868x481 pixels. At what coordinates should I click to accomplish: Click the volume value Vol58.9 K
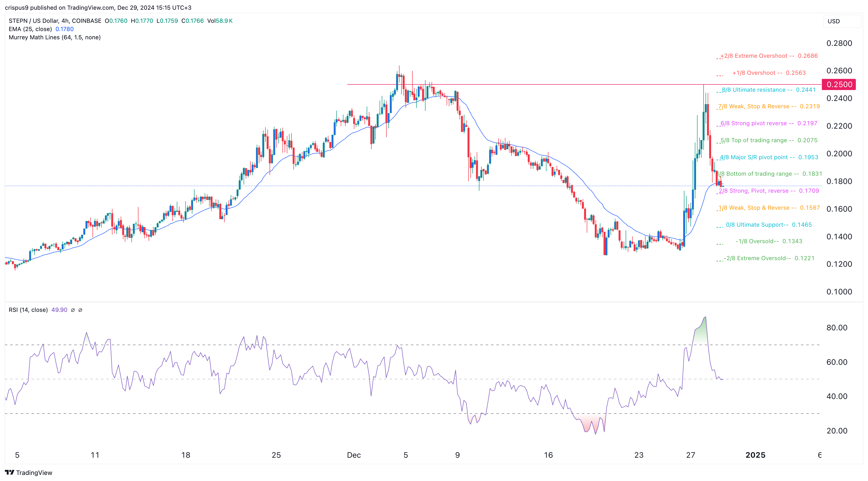coord(220,21)
